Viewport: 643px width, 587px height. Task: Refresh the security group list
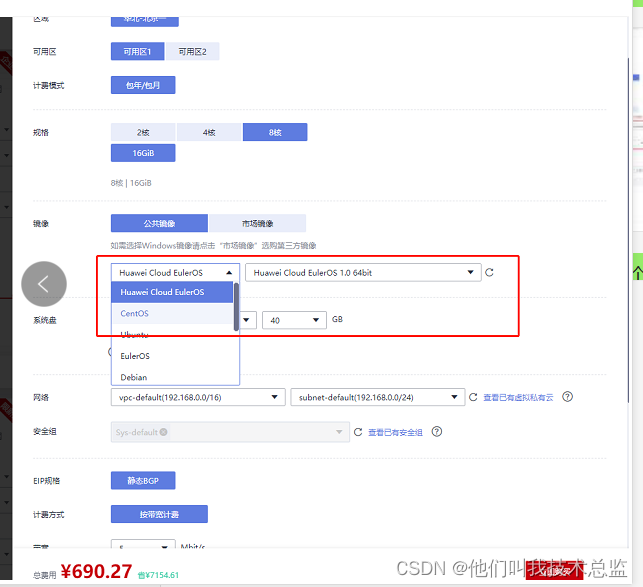358,432
